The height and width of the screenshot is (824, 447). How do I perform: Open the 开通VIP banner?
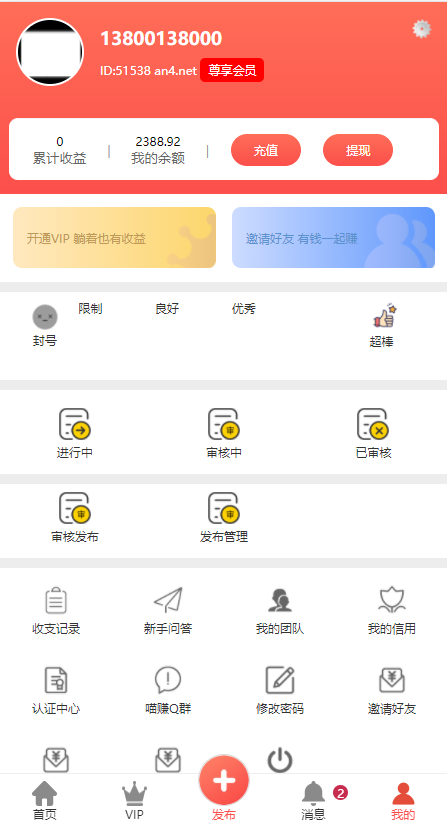[115, 238]
